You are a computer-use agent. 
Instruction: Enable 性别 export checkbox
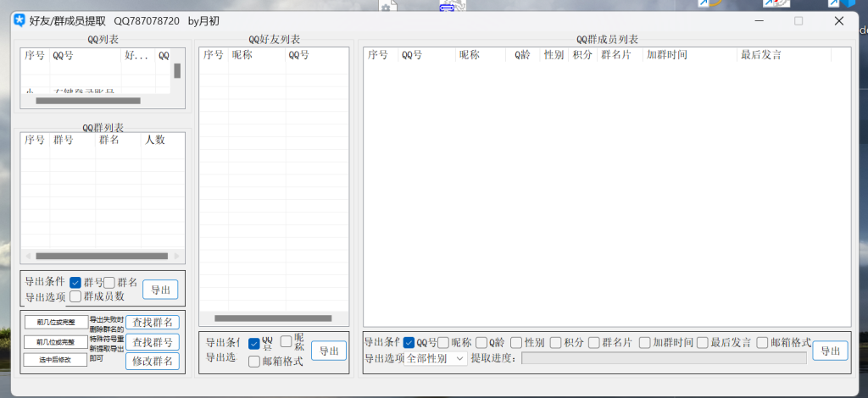(516, 343)
